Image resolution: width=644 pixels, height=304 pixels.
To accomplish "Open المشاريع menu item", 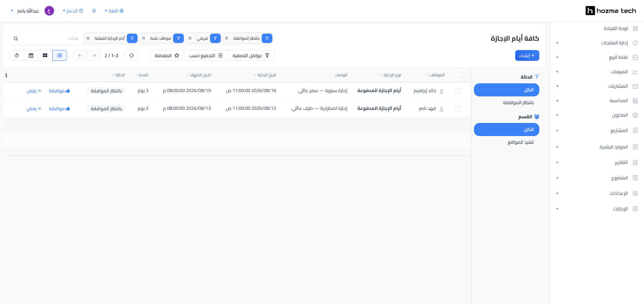I will point(619,131).
